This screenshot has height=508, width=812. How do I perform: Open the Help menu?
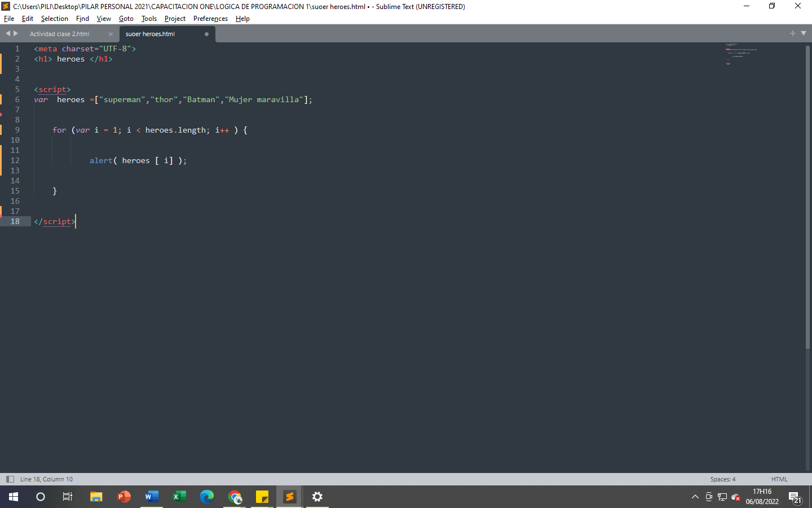point(242,19)
